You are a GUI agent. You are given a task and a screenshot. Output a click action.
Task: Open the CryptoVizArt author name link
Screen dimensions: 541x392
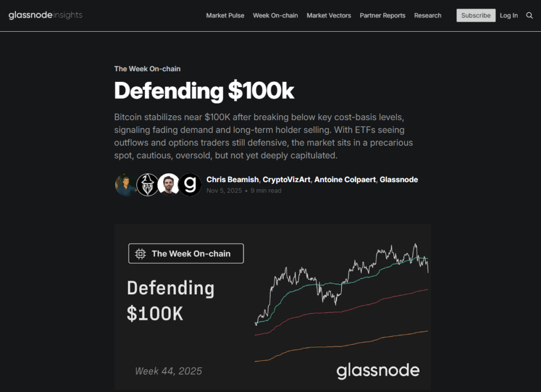[286, 180]
